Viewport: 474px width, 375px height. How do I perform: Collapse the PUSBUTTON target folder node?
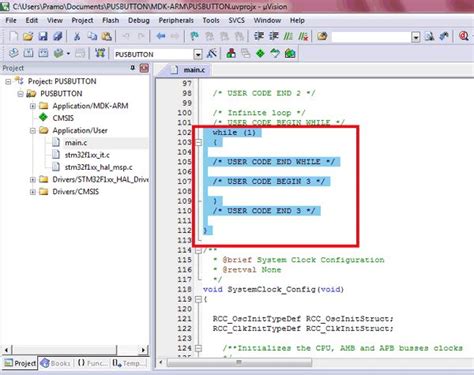[20, 94]
